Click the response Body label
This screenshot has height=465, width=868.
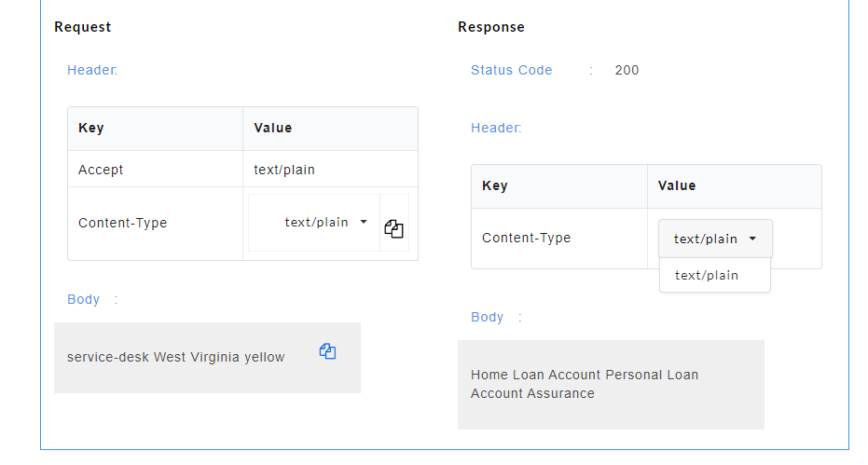click(487, 317)
